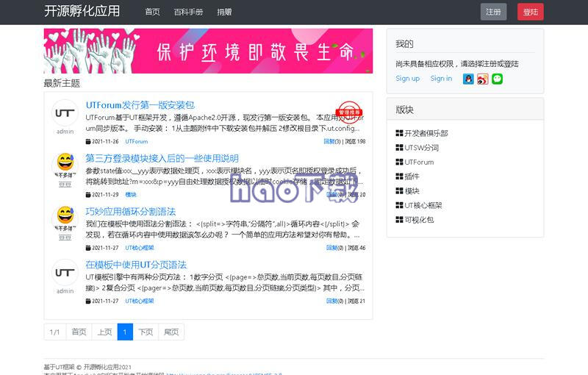Image resolution: width=588 pixels, height=375 pixels.
Task: Click 首页 pagination button
Action: (79, 332)
